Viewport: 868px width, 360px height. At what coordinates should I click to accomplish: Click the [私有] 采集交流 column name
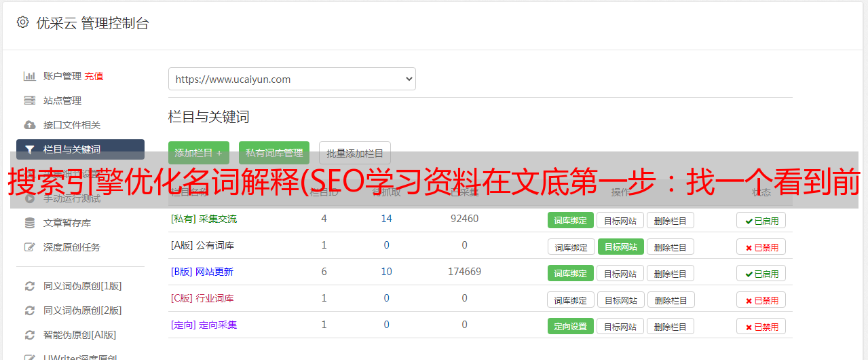click(x=204, y=219)
